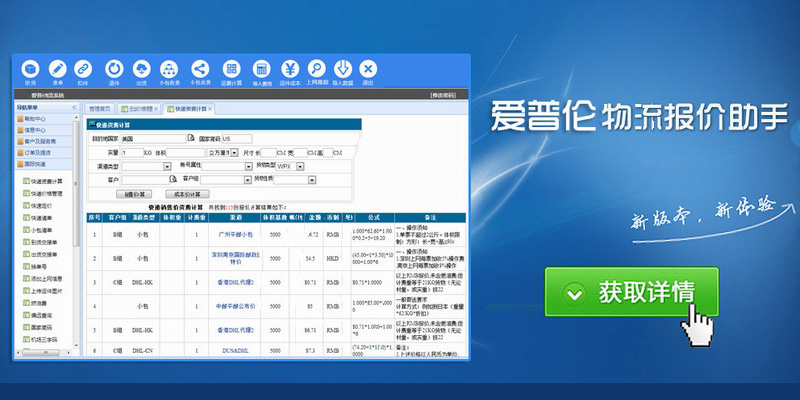This screenshot has width=800, height=400.
Task: Click the 成本价计算 button
Action: point(187,194)
